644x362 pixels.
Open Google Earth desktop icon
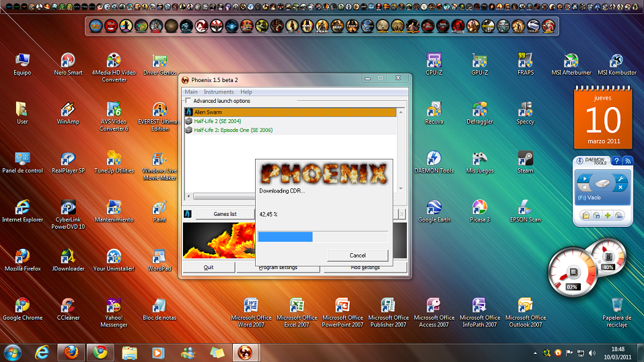pos(434,211)
